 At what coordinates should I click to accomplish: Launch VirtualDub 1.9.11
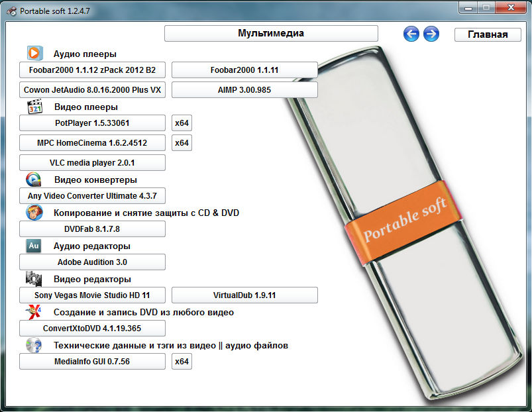click(x=244, y=295)
